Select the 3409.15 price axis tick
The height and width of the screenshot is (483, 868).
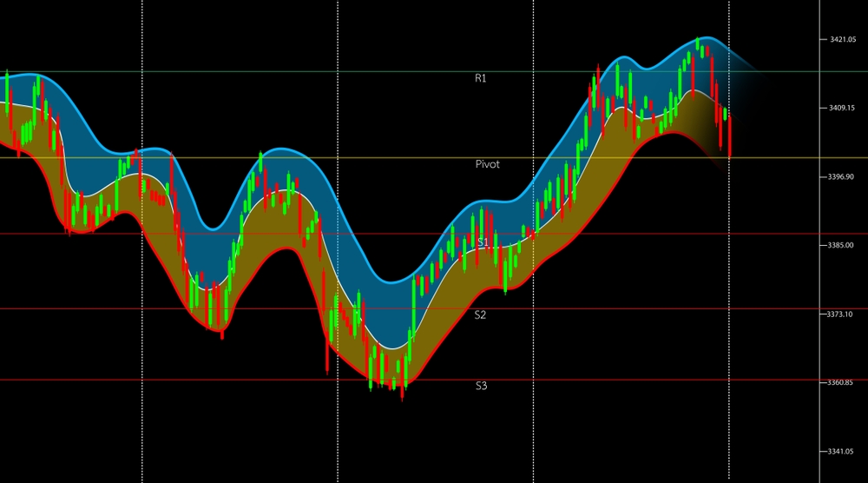[x=842, y=108]
